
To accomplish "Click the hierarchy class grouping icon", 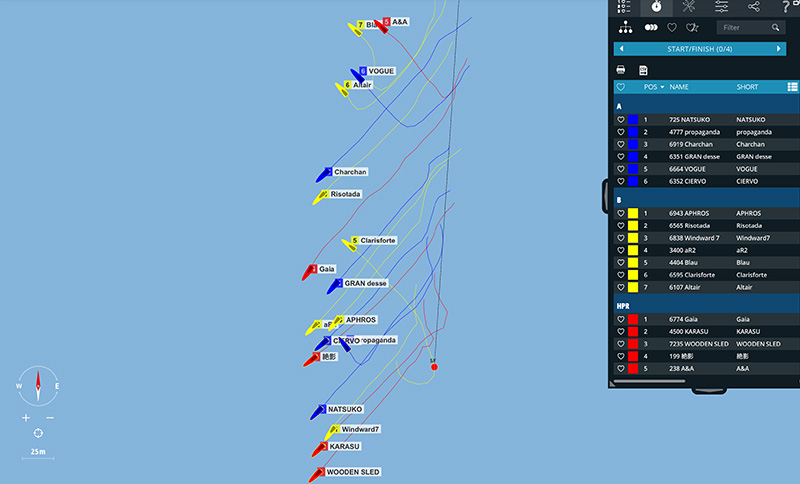I will (626, 28).
